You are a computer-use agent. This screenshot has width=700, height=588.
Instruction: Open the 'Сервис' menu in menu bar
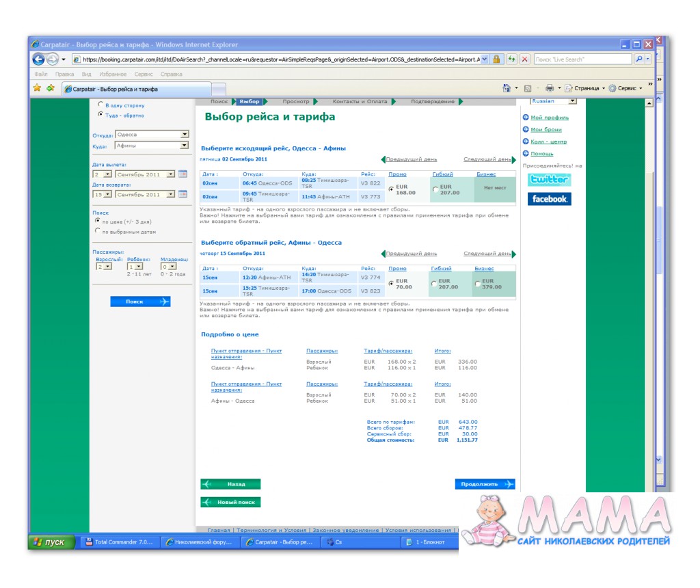144,74
